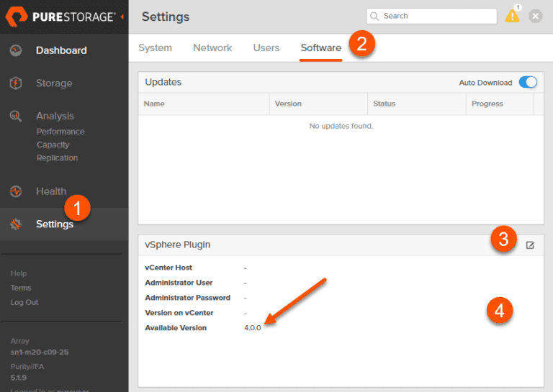Toggle the Auto Download switch
Image resolution: width=553 pixels, height=392 pixels.
tap(528, 83)
